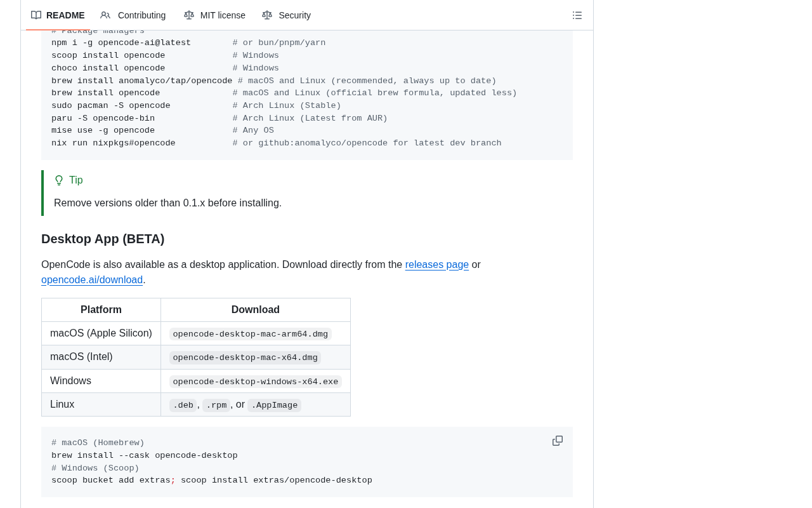The image size is (812, 508).
Task: Click the MIT license scale icon
Action: pos(189,15)
